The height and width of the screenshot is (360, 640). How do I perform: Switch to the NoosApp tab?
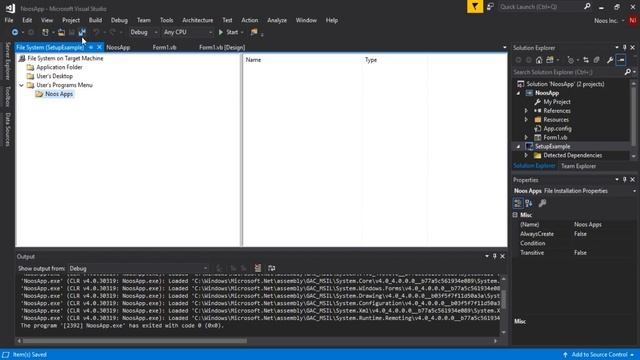118,47
